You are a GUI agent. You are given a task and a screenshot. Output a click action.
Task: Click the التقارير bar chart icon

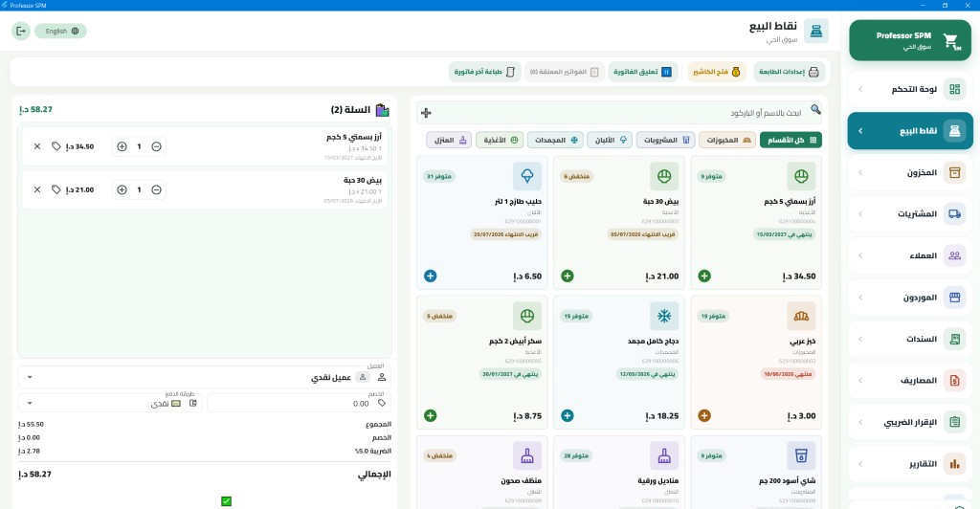pos(954,463)
